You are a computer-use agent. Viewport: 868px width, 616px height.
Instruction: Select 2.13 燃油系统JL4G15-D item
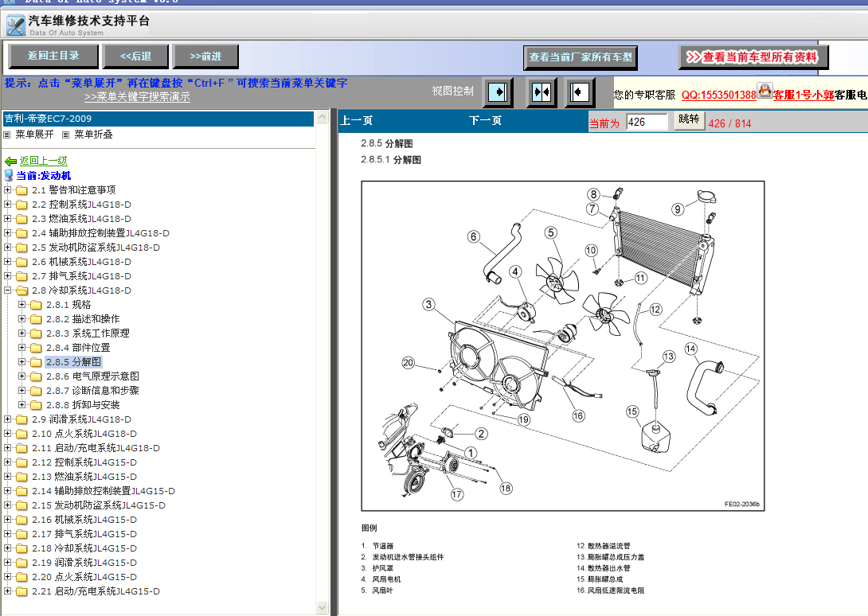tap(84, 477)
